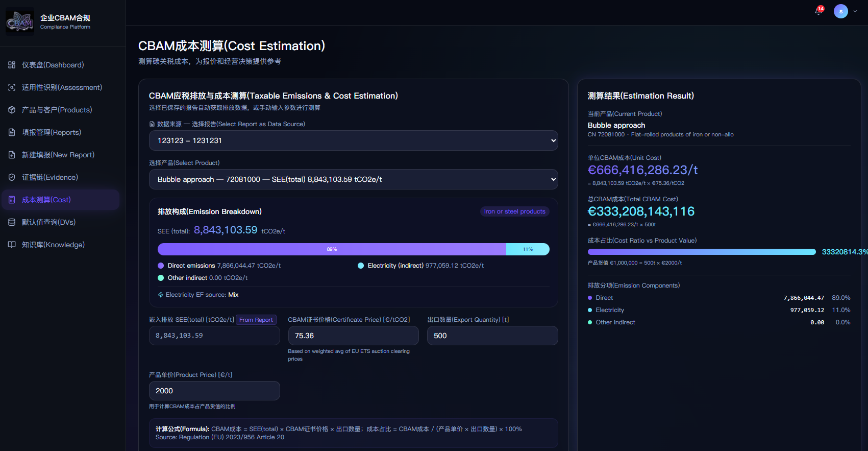
Task: Click the Other indirect row value 0.00
Action: tap(817, 322)
